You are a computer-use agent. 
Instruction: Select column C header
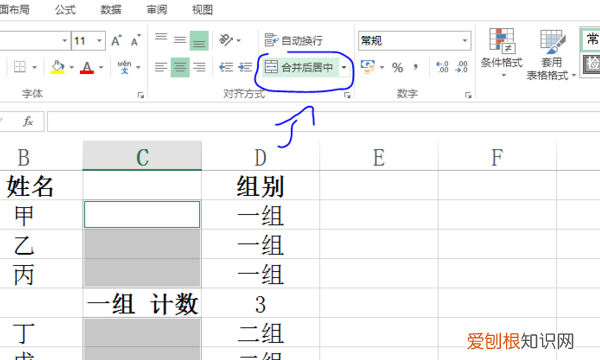(x=142, y=156)
